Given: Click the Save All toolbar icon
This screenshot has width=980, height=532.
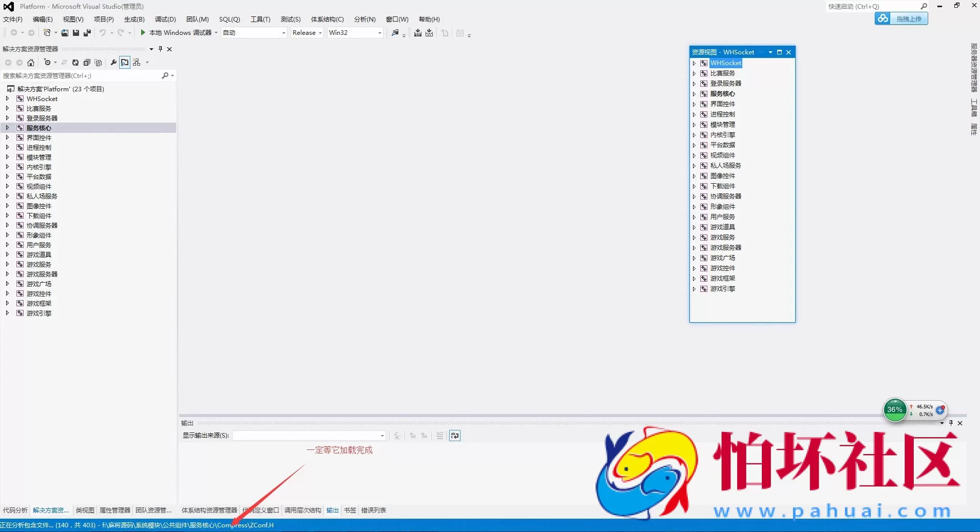Looking at the screenshot, I should (x=87, y=33).
